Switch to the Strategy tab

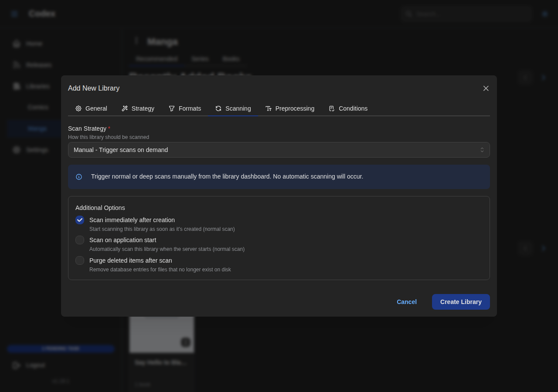pos(138,108)
